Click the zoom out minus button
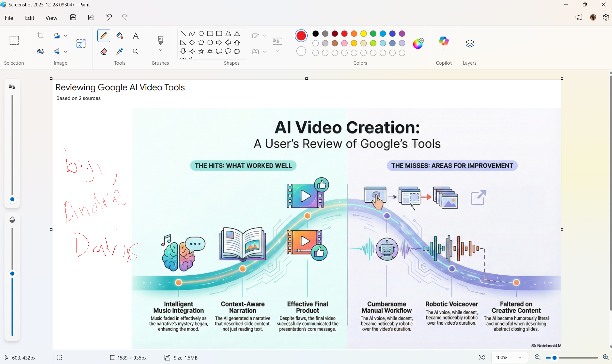Viewport: 612px width, 364px height. [538, 358]
